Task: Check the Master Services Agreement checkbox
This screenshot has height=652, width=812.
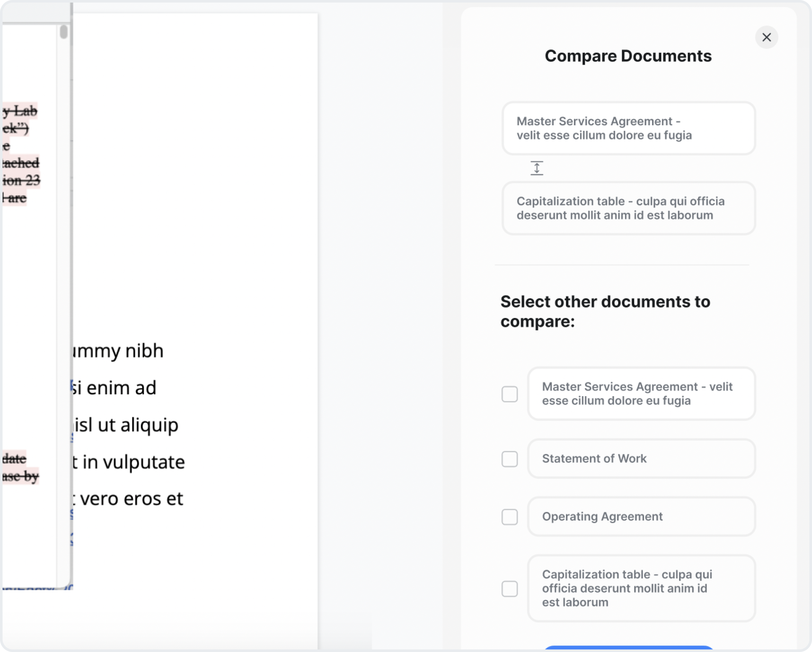Action: (509, 394)
